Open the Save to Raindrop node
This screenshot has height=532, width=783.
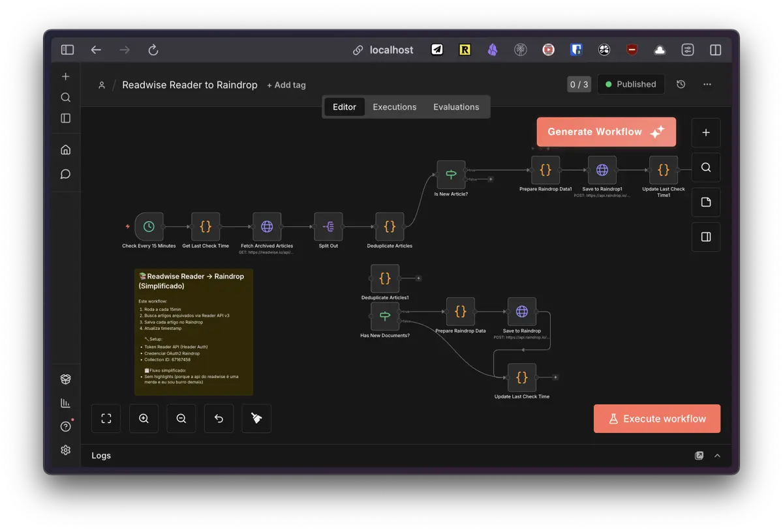(521, 312)
